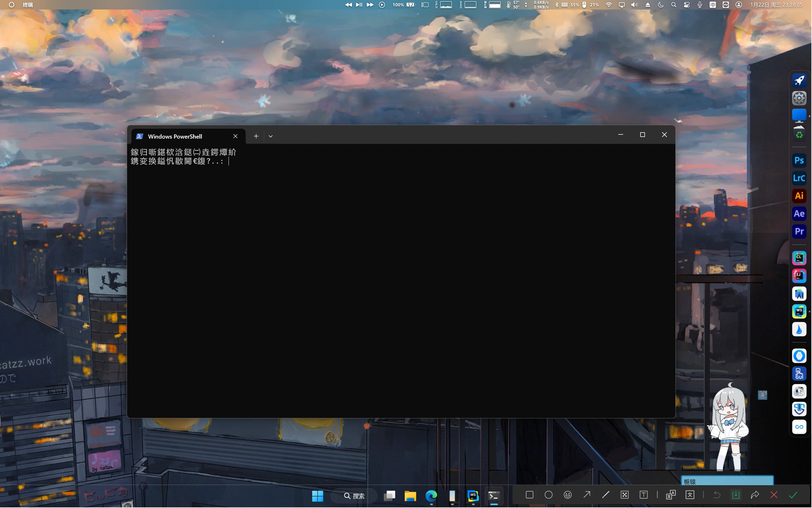Add a new terminal tab
This screenshot has height=508, width=812.
256,136
